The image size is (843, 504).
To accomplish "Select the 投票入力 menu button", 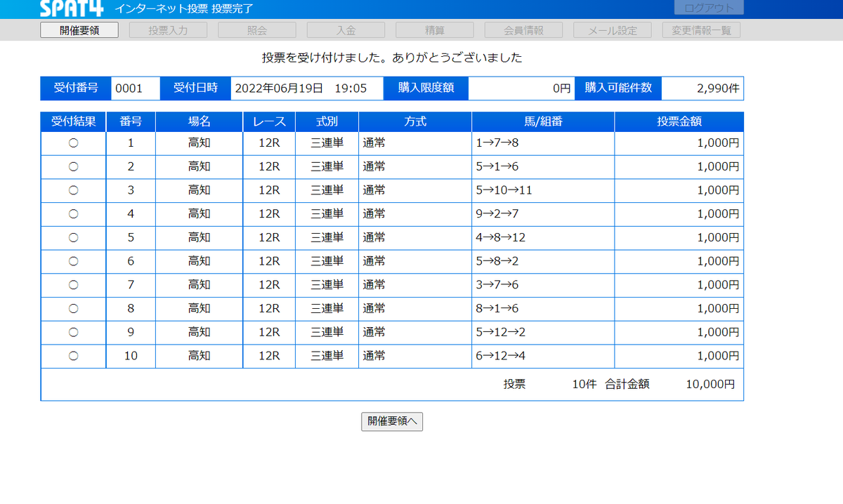I will [x=168, y=30].
